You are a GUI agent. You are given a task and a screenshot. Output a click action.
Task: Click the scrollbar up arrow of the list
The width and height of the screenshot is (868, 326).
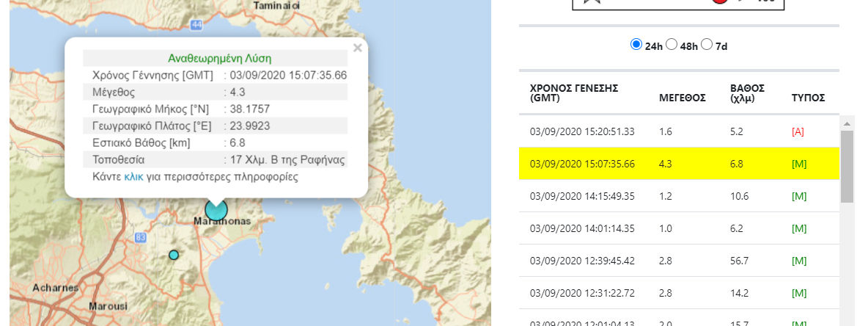pyautogui.click(x=847, y=122)
